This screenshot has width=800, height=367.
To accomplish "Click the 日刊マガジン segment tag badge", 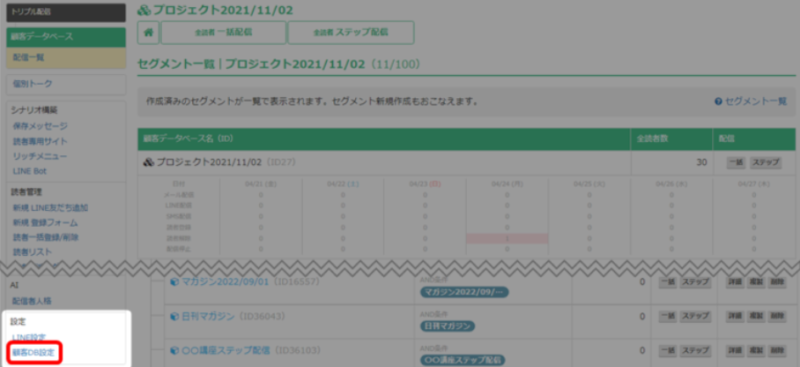I will 447,326.
